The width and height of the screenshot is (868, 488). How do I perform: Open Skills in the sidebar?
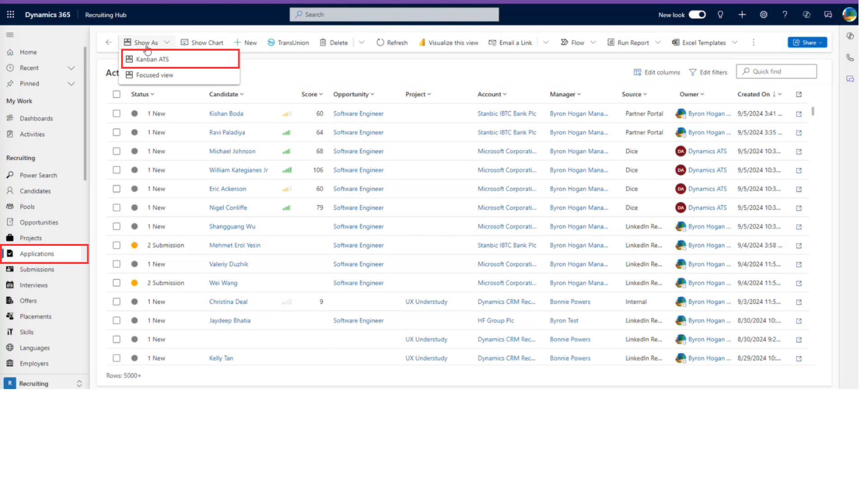[x=26, y=332]
